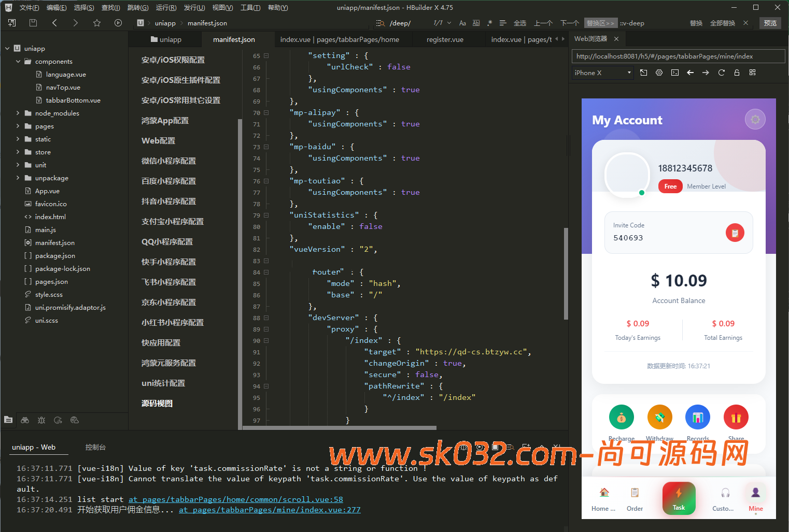The height and width of the screenshot is (532, 789).
Task: Toggle regex mode in the find bar
Action: pyautogui.click(x=489, y=23)
